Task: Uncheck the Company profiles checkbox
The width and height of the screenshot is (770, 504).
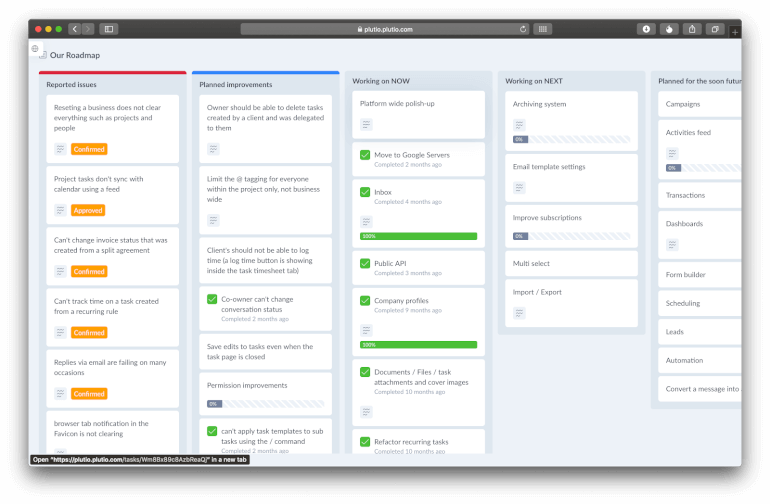Action: (365, 300)
